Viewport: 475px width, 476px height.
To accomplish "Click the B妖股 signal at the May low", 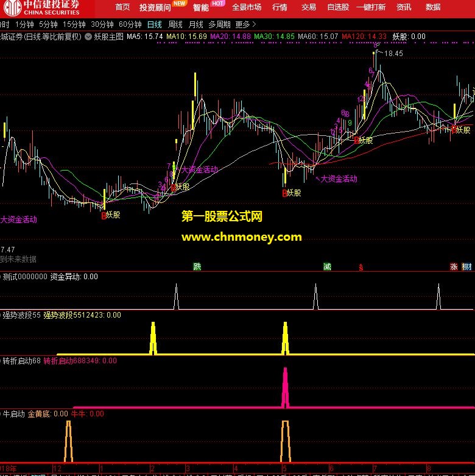I will (292, 193).
